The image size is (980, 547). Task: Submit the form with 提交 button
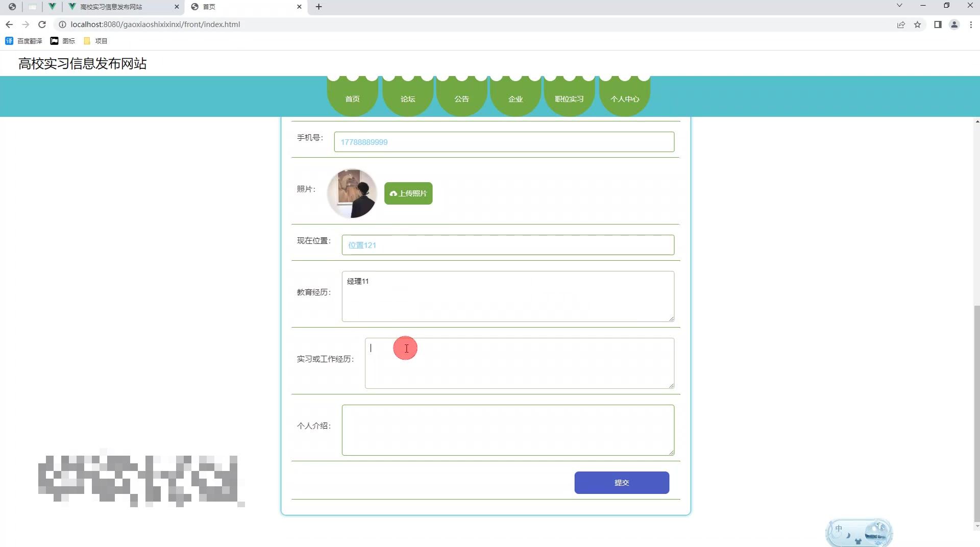tap(621, 482)
